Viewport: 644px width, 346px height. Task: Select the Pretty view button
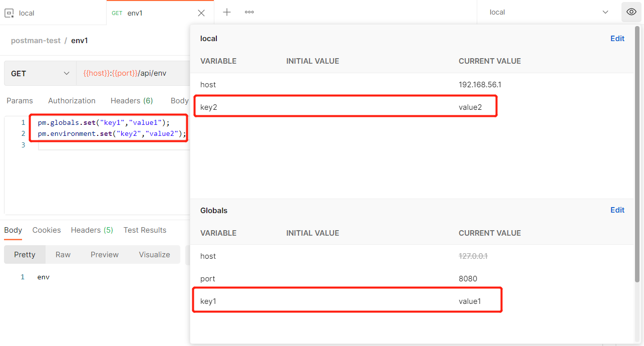25,255
